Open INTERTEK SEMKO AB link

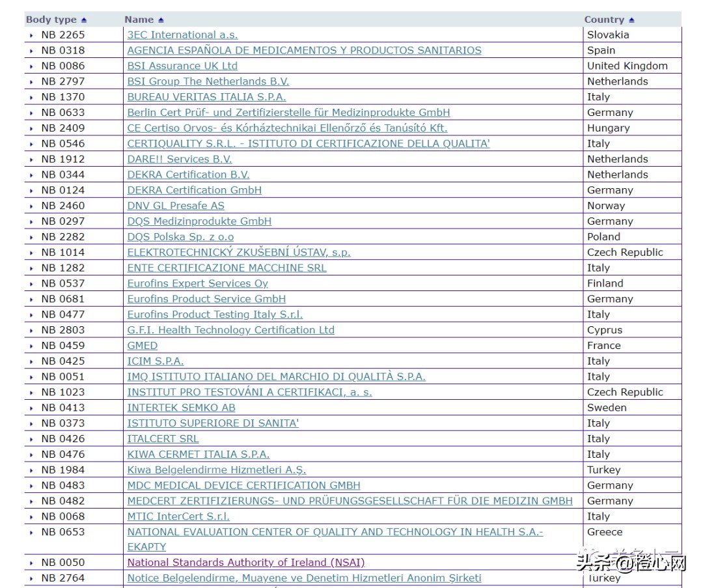point(181,408)
